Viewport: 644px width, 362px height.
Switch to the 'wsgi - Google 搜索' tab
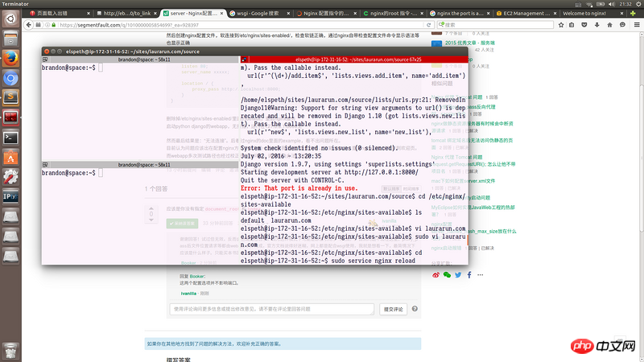(x=259, y=13)
